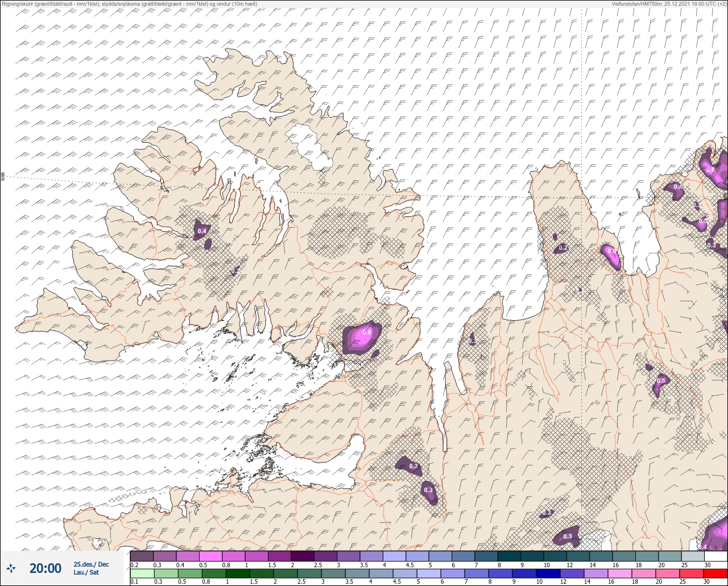Select the 0.4 swatch in the top snow legend

188,556
